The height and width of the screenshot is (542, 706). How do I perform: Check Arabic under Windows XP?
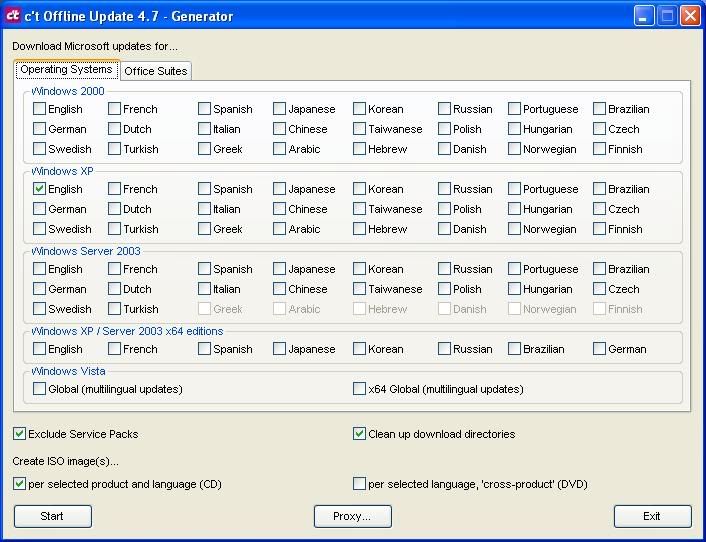tap(279, 229)
